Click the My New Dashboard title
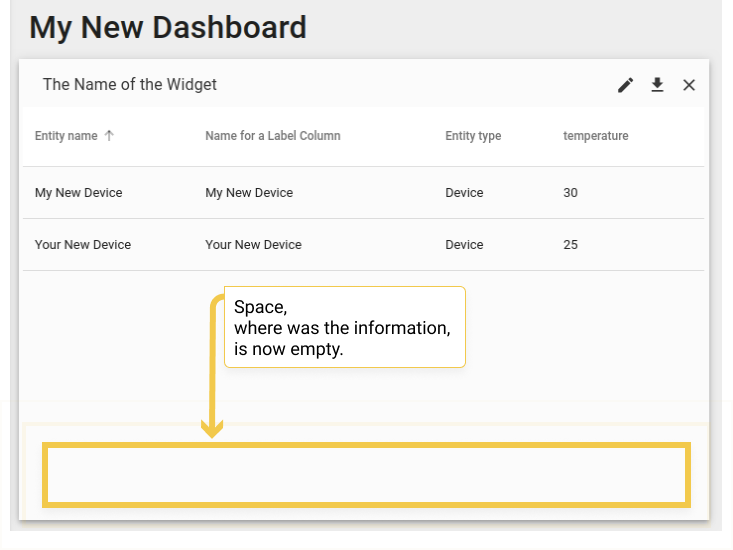Image resolution: width=733 pixels, height=550 pixels. tap(168, 27)
